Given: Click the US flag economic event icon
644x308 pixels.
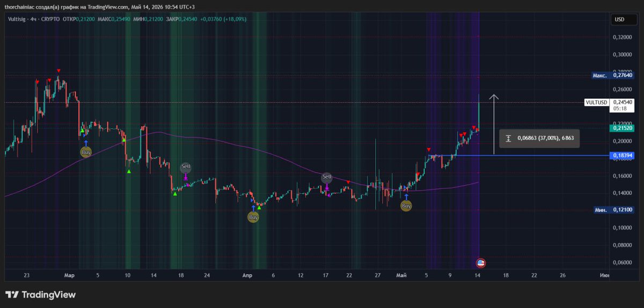Looking at the screenshot, I should click(x=481, y=263).
